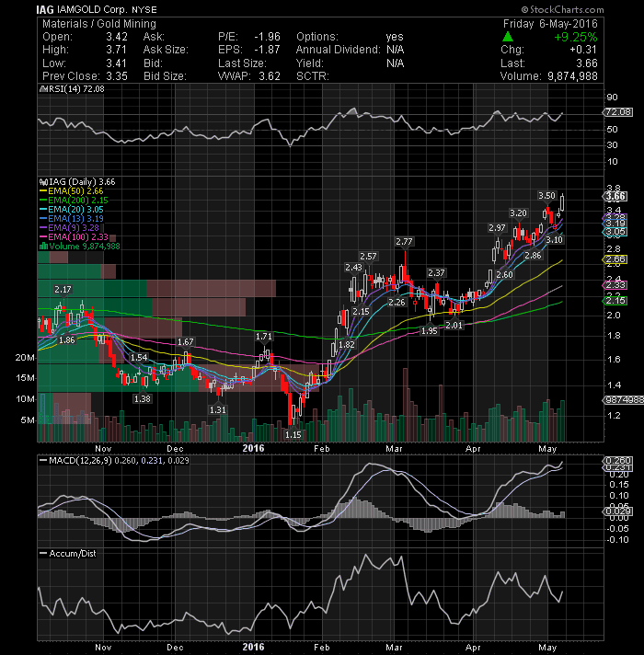The width and height of the screenshot is (644, 655).
Task: Click the 2.77 March peak label
Action: (404, 241)
